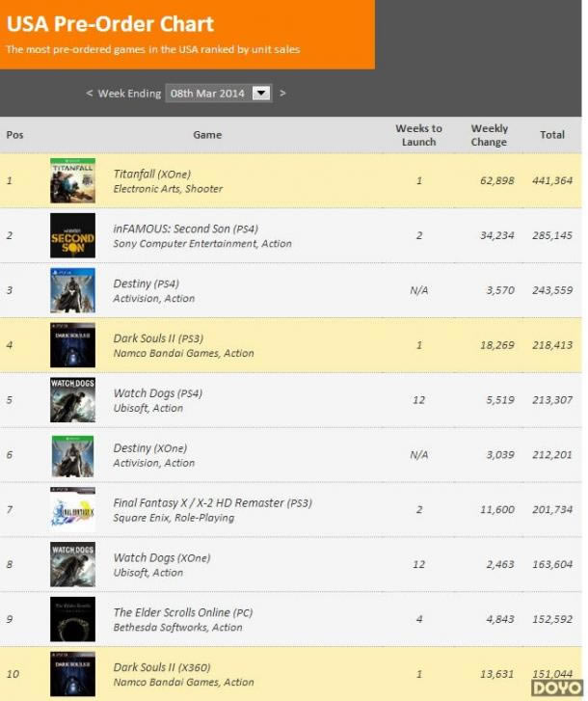Open the Week Ending date dropdown arrow
This screenshot has width=588, height=701.
click(x=261, y=93)
